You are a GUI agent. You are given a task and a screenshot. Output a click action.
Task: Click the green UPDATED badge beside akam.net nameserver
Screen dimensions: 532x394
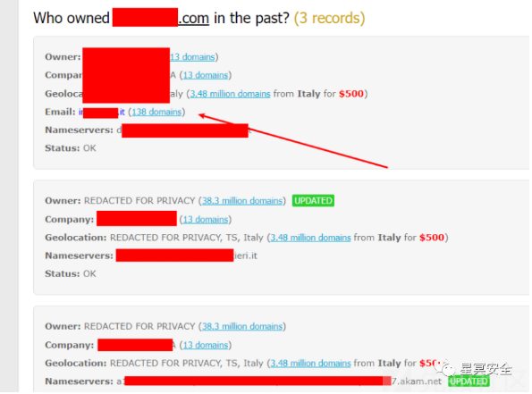coord(469,381)
